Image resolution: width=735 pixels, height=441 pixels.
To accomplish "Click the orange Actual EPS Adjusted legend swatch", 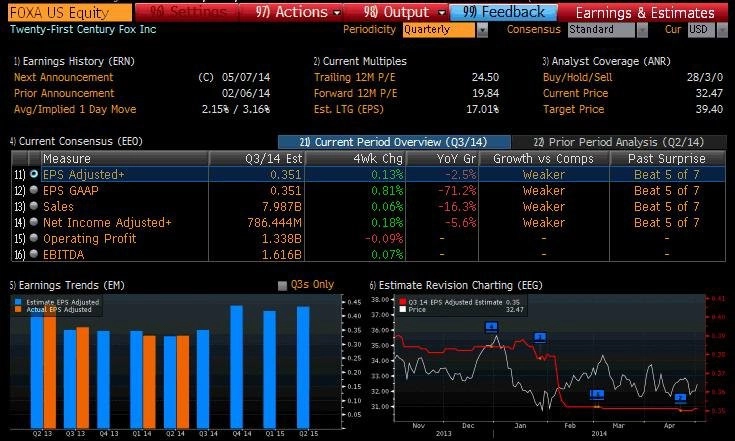I will point(18,309).
